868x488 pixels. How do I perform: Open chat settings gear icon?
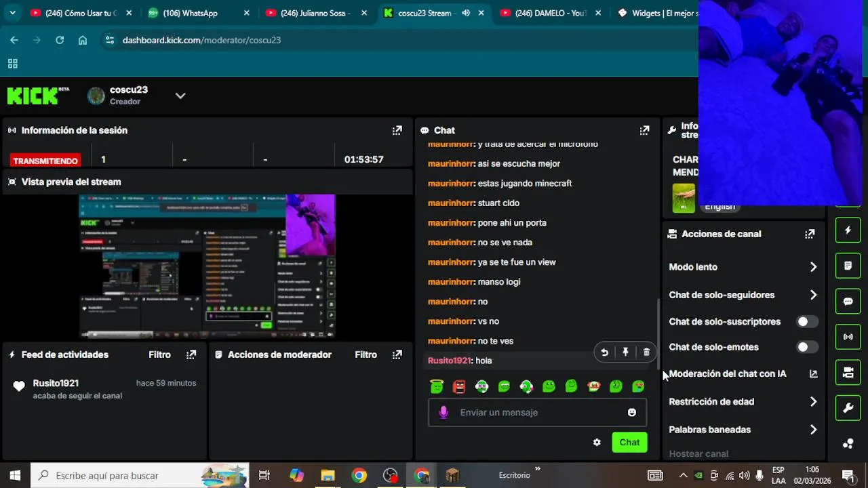click(x=597, y=442)
